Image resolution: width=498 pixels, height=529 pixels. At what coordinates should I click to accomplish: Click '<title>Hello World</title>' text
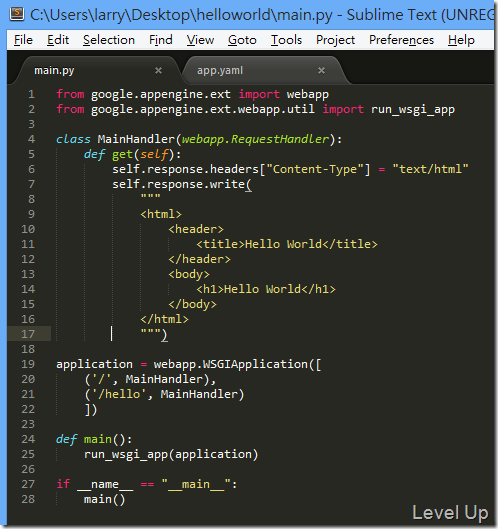tap(287, 244)
